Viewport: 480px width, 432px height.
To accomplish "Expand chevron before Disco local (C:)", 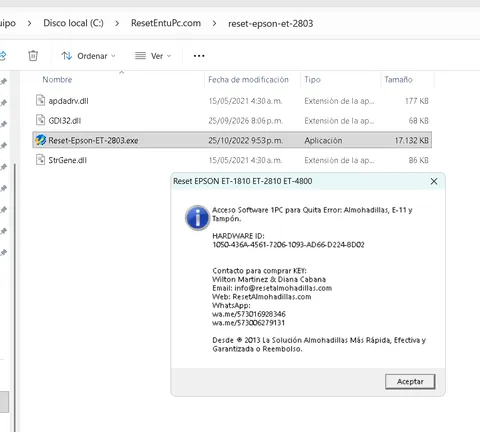I will pyautogui.click(x=29, y=24).
